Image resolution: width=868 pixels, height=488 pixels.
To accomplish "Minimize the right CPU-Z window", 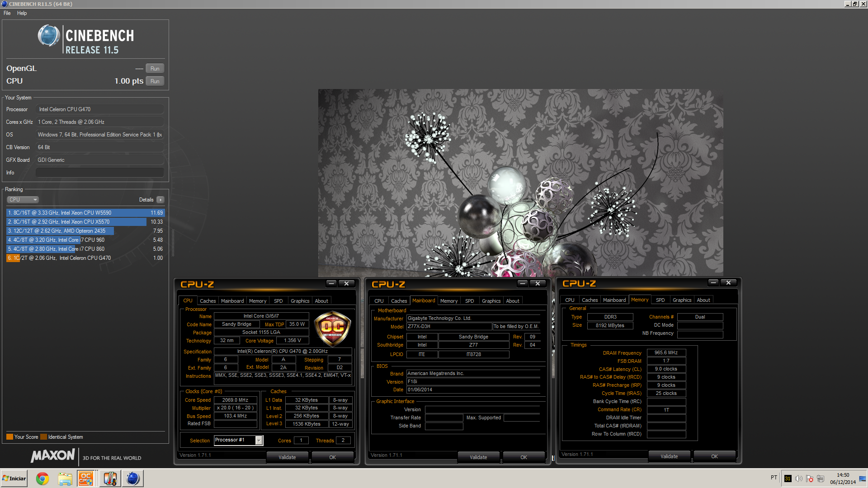I will pos(714,282).
